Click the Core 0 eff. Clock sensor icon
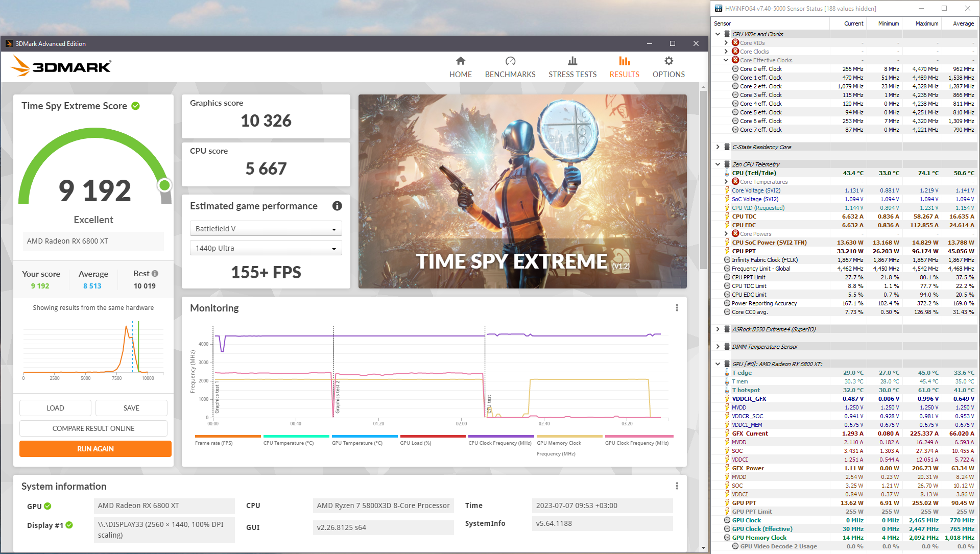Viewport: 980px width, 554px height. point(735,69)
